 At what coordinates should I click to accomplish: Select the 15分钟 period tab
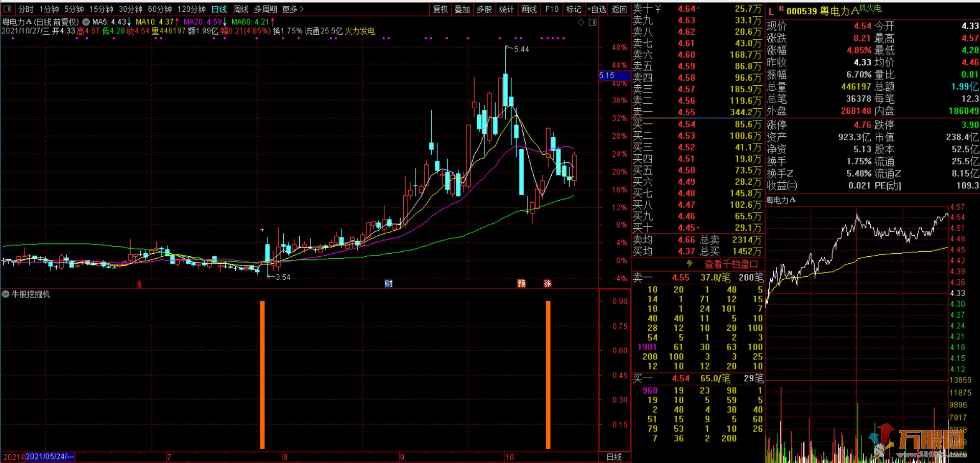coord(101,9)
